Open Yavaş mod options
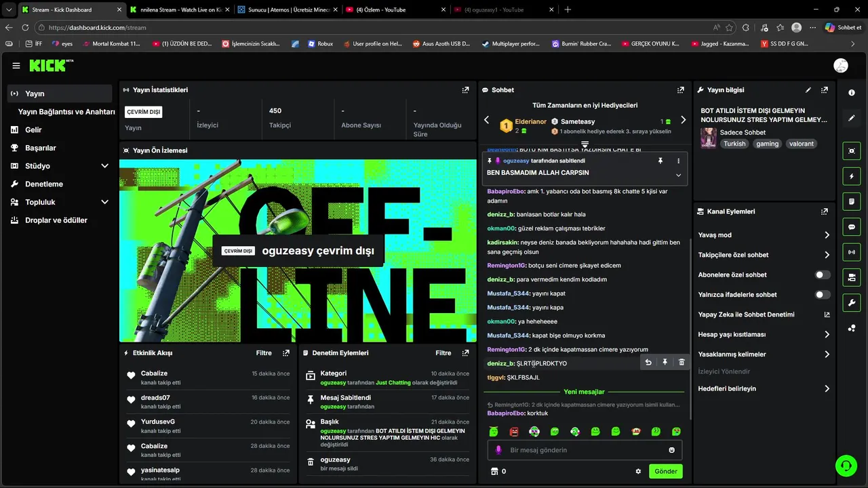The image size is (868, 488). tap(764, 235)
